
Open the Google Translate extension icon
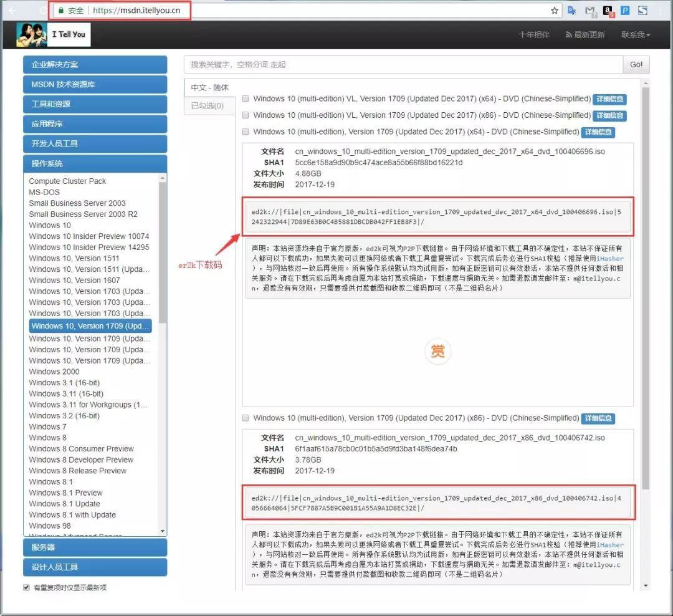(571, 11)
